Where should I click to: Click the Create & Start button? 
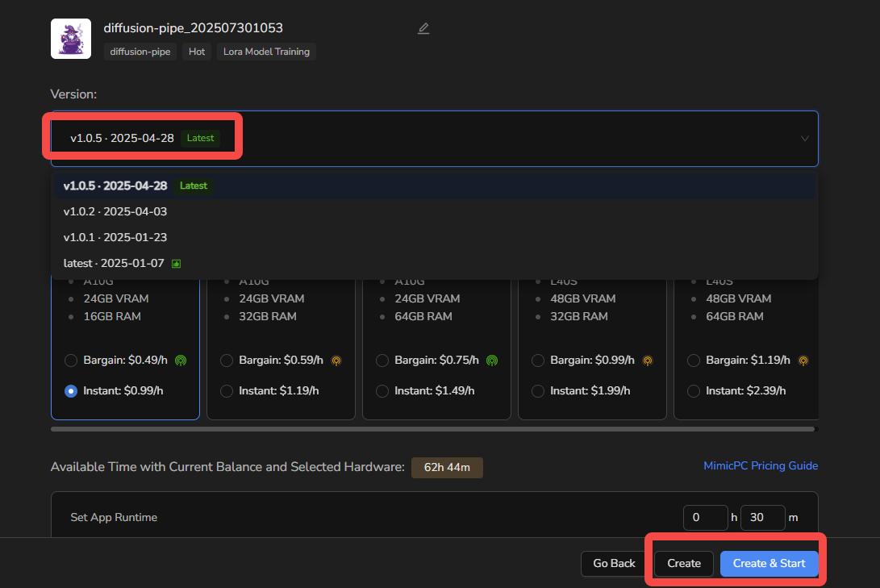click(x=769, y=563)
